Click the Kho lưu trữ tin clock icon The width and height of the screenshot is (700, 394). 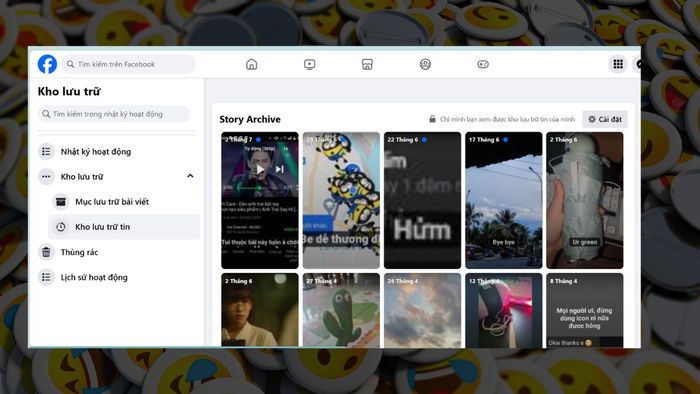pyautogui.click(x=61, y=227)
